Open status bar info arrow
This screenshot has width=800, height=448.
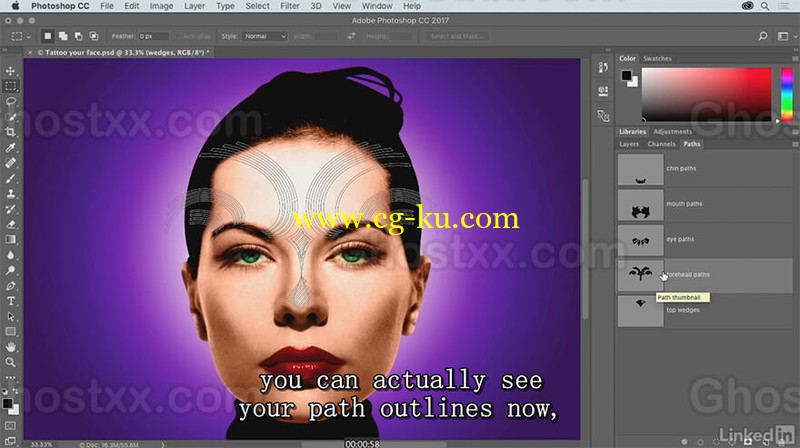(163, 445)
